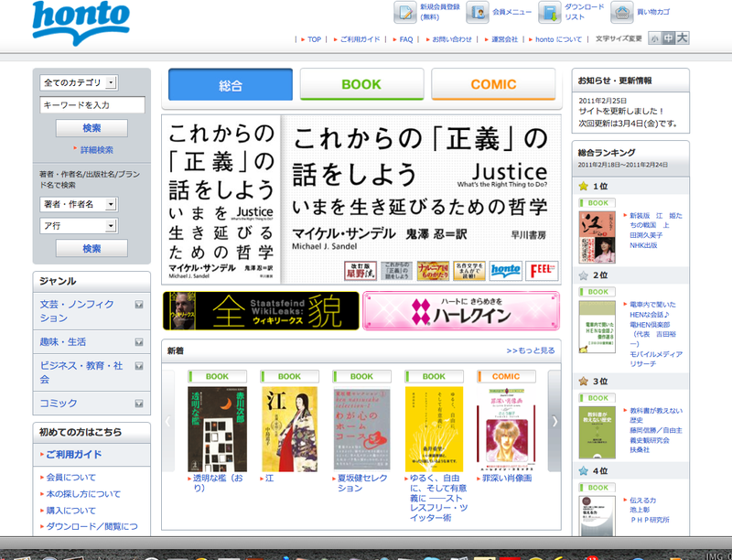This screenshot has height=560, width=732.
Task: Select the BOOK tab
Action: (x=361, y=84)
